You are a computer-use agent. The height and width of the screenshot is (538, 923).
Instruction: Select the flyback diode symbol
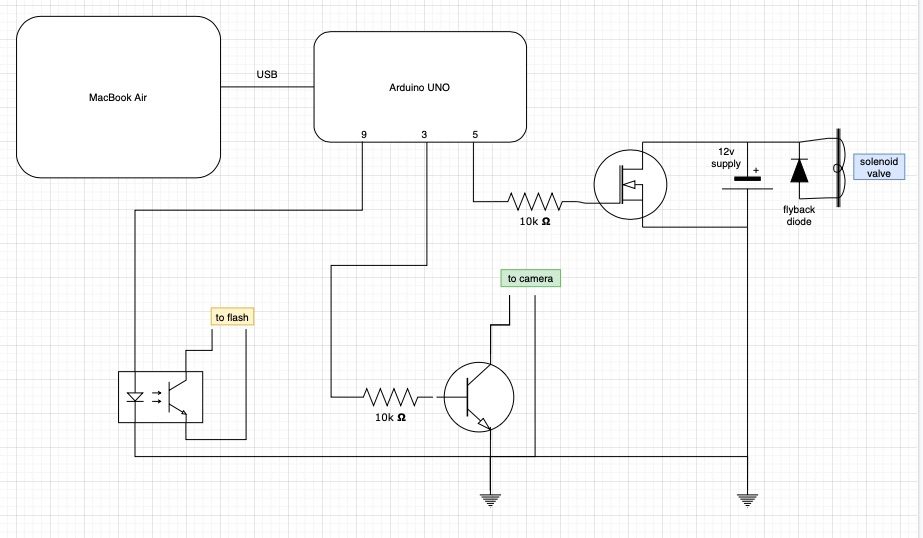click(x=799, y=171)
